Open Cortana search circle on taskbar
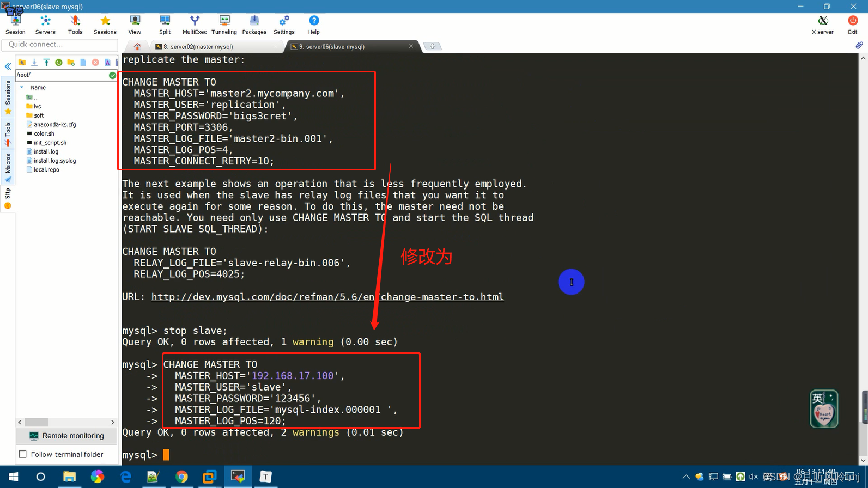 pos(41,477)
